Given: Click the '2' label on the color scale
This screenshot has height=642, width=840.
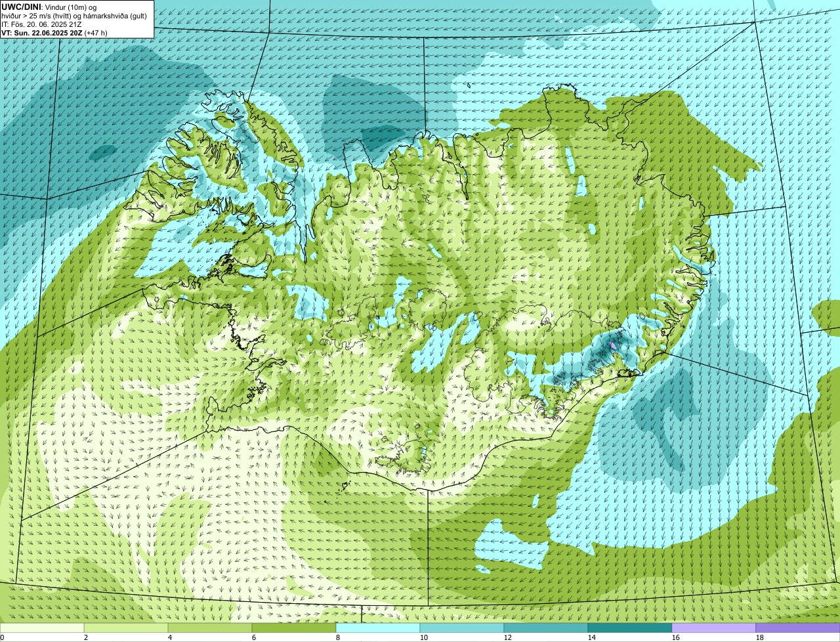Looking at the screenshot, I should tap(86, 637).
